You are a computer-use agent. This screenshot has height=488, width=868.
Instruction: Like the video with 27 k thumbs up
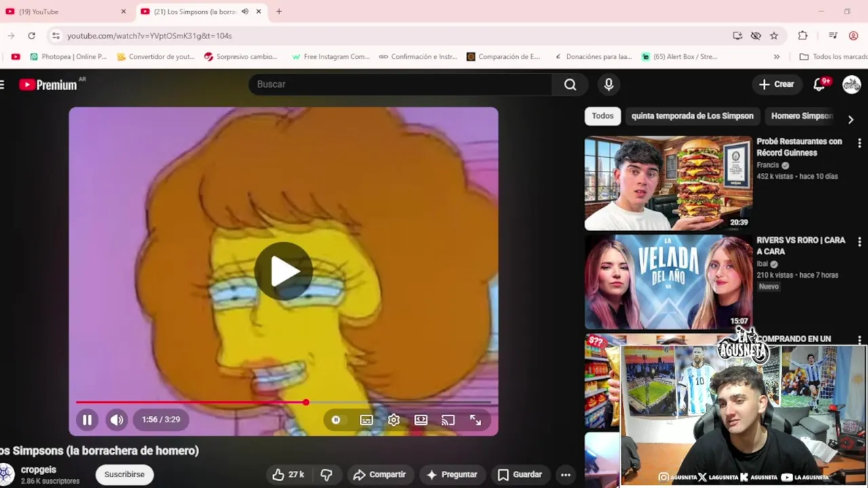coord(288,474)
